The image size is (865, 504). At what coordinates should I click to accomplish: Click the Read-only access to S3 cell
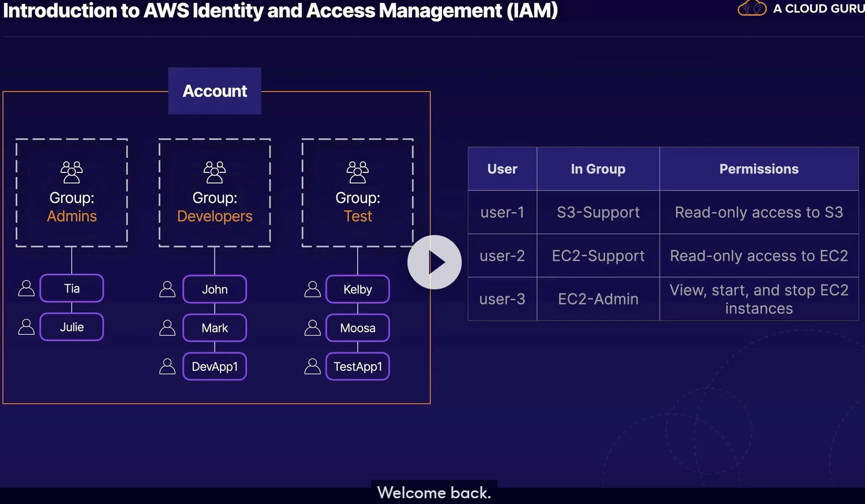759,212
